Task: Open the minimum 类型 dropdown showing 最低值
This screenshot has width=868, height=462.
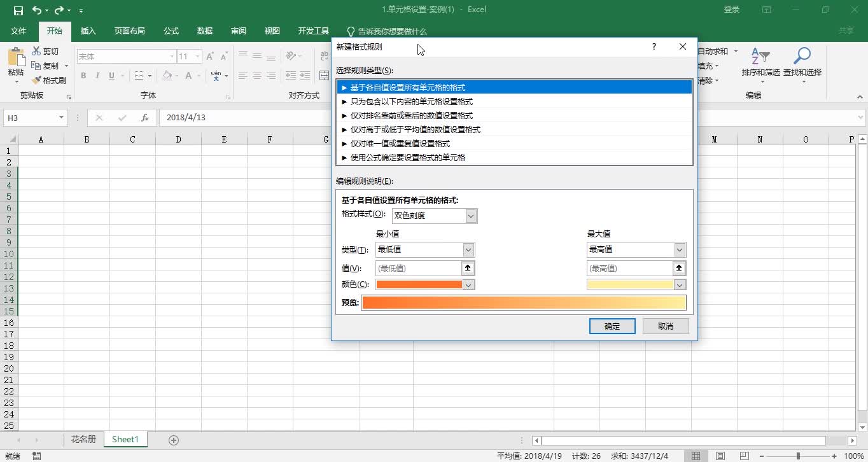Action: tap(468, 249)
